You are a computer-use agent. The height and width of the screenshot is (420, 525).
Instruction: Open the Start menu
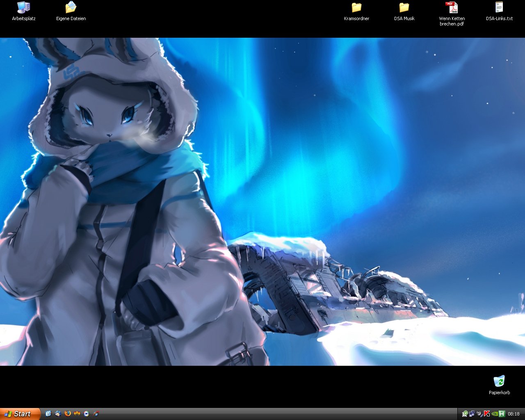point(20,414)
